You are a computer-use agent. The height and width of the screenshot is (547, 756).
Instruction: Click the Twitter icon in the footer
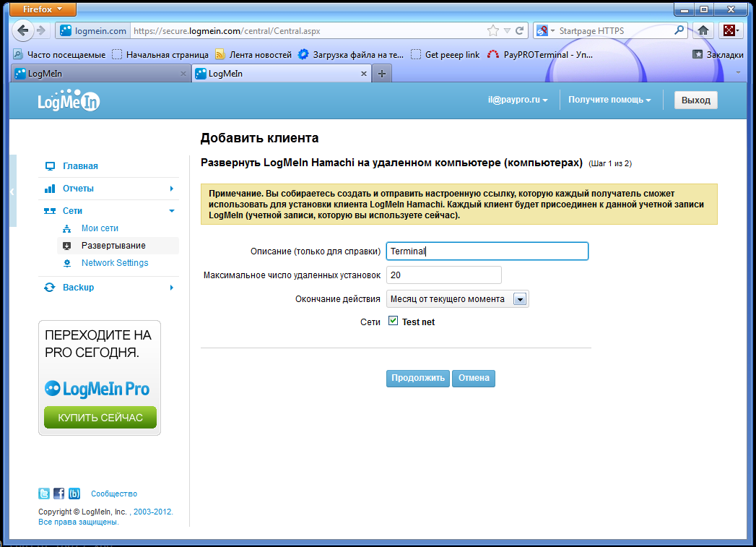coord(44,494)
